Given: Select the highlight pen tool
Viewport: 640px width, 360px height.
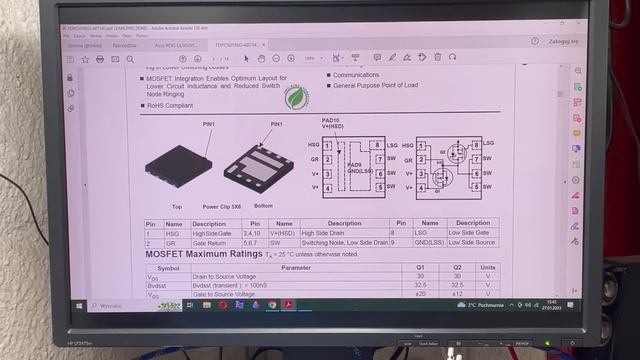Looking at the screenshot, I should [x=392, y=58].
